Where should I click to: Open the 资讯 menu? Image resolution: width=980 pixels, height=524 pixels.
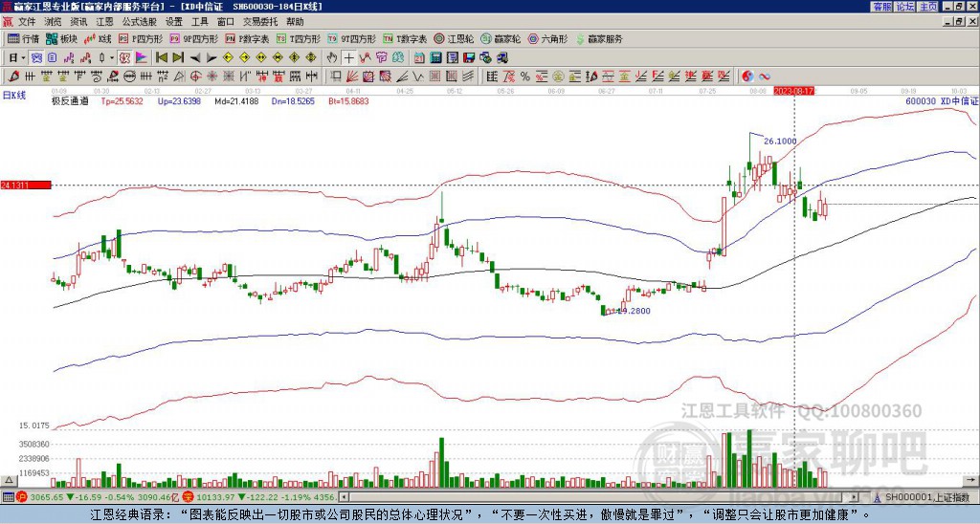click(78, 22)
